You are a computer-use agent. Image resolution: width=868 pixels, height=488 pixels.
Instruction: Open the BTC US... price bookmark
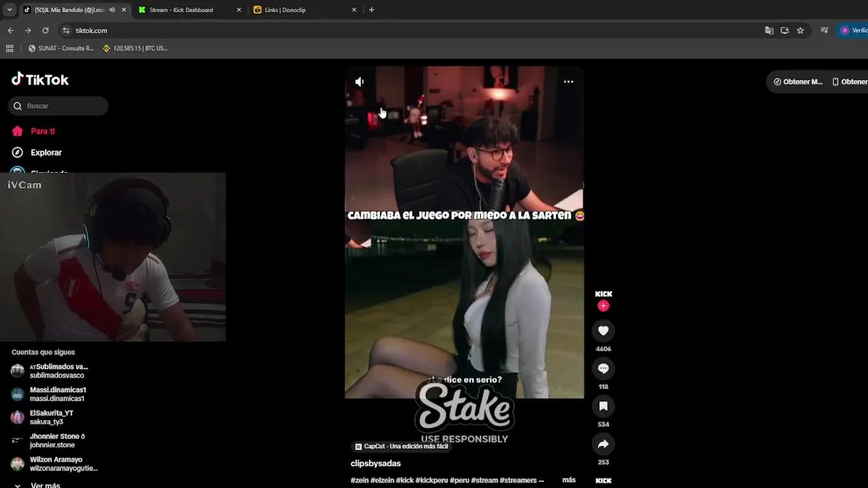pyautogui.click(x=135, y=48)
